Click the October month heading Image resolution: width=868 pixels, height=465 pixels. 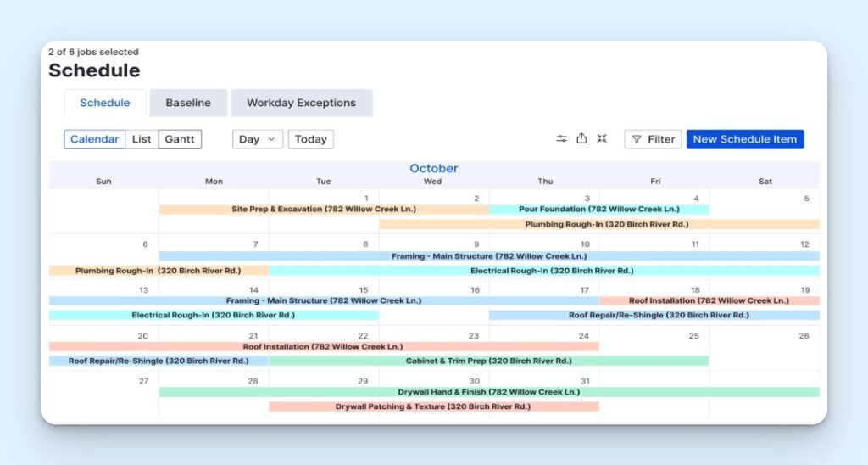[x=434, y=168]
